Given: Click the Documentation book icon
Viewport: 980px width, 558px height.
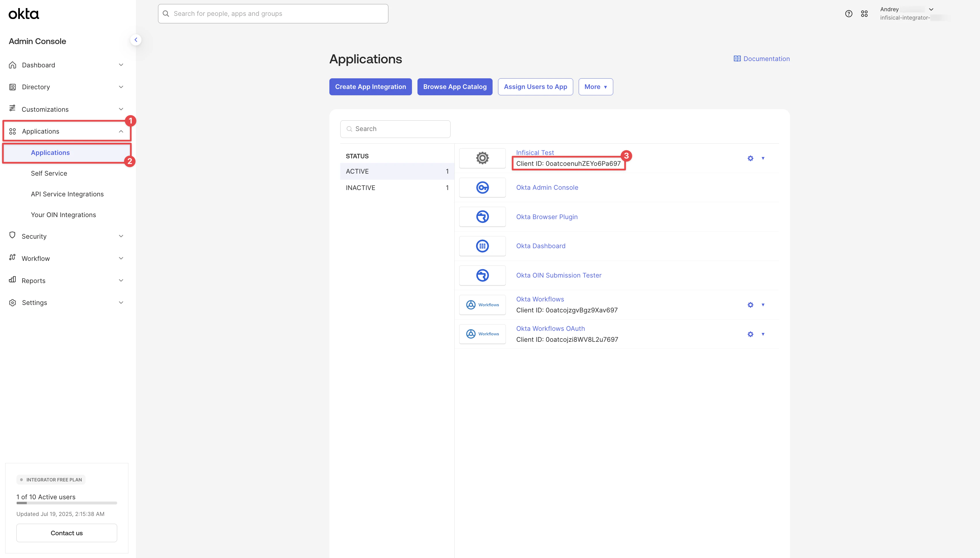Looking at the screenshot, I should pos(737,59).
